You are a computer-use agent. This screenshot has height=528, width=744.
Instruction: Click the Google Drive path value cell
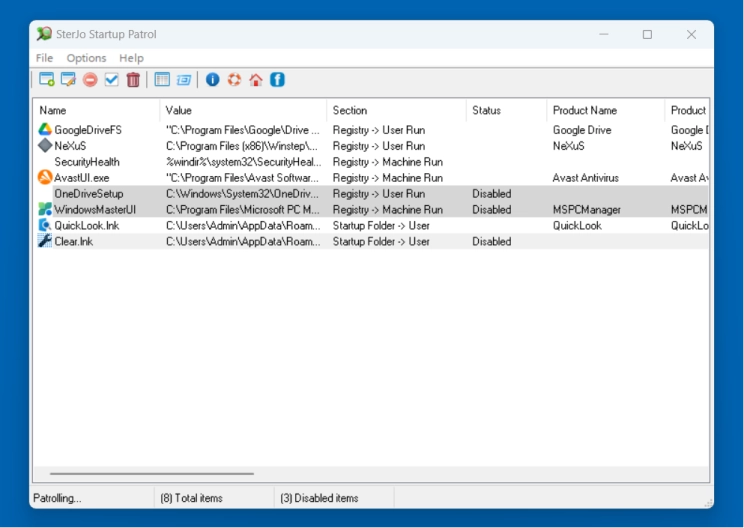click(242, 130)
